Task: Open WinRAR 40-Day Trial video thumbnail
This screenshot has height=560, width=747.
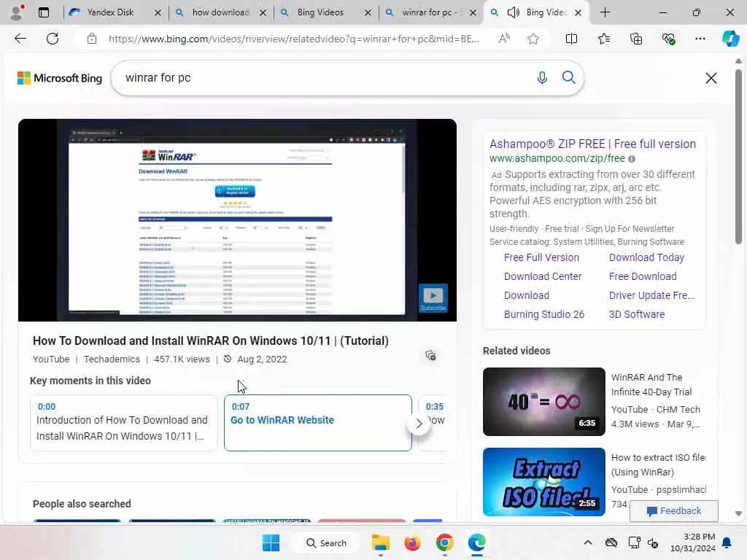Action: tap(543, 402)
